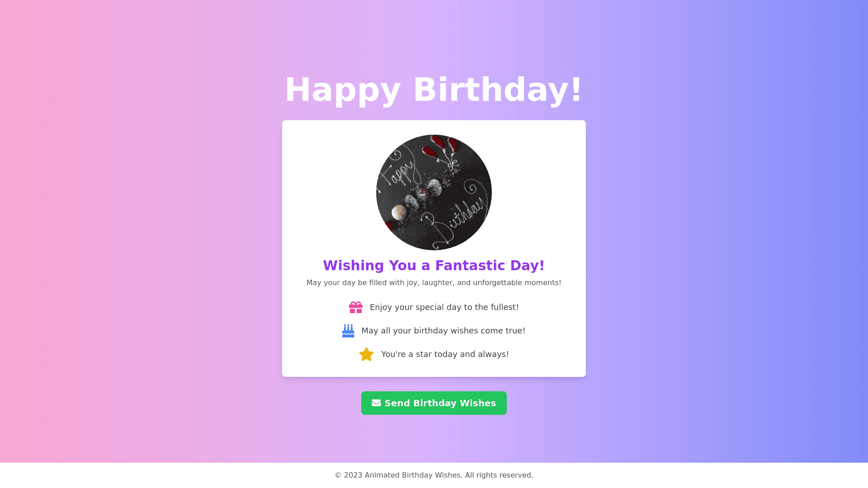Click the word 'Happy' in the main title

coord(342,90)
